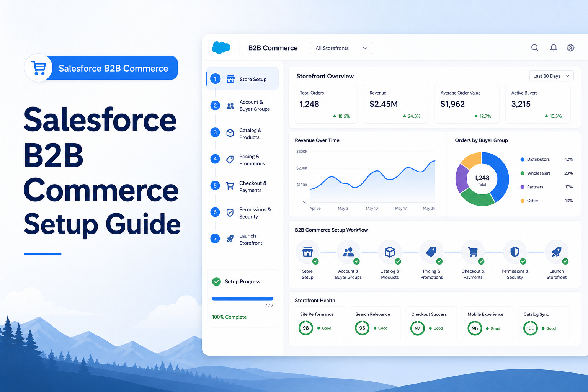Click the "B2B Commerce" header title

[x=273, y=48]
